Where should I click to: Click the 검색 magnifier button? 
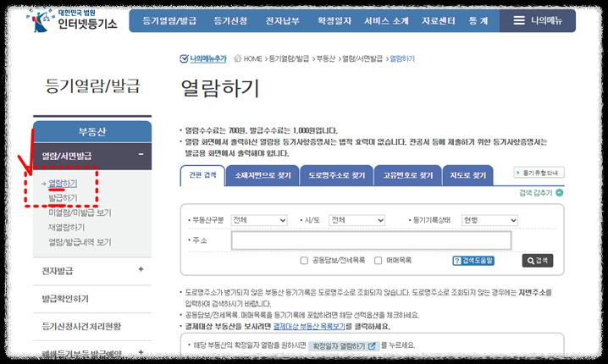[x=538, y=261]
